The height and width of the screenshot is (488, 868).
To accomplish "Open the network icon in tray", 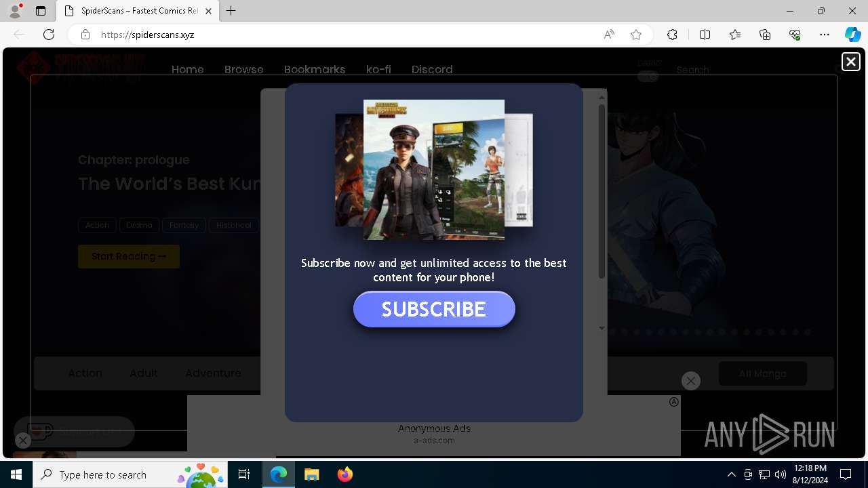I will (x=764, y=474).
